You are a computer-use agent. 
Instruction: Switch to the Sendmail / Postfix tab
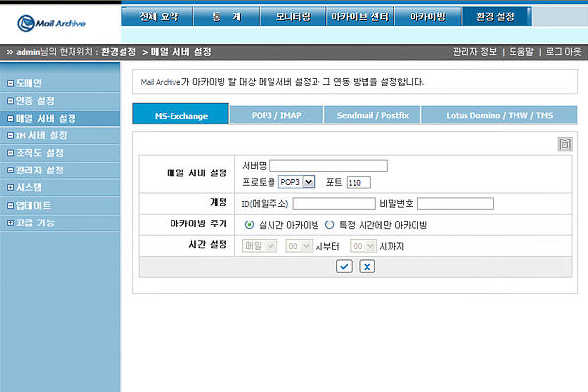click(x=372, y=115)
